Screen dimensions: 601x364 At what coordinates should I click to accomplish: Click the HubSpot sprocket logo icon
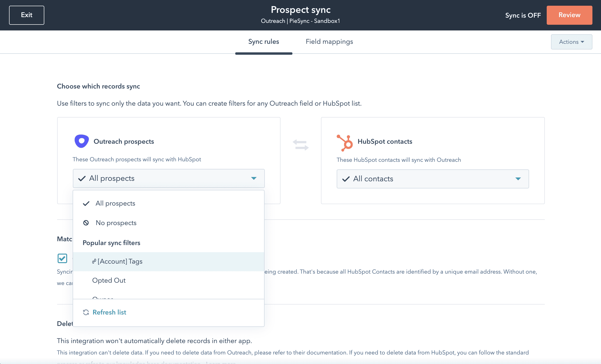[344, 143]
